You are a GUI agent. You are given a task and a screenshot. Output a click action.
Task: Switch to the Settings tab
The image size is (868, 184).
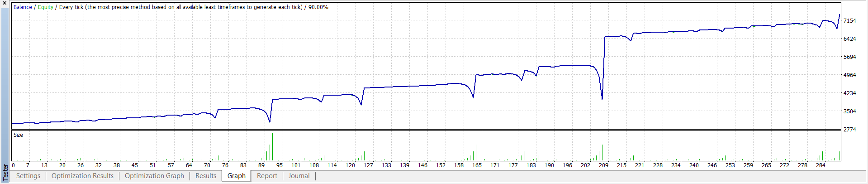coord(28,176)
